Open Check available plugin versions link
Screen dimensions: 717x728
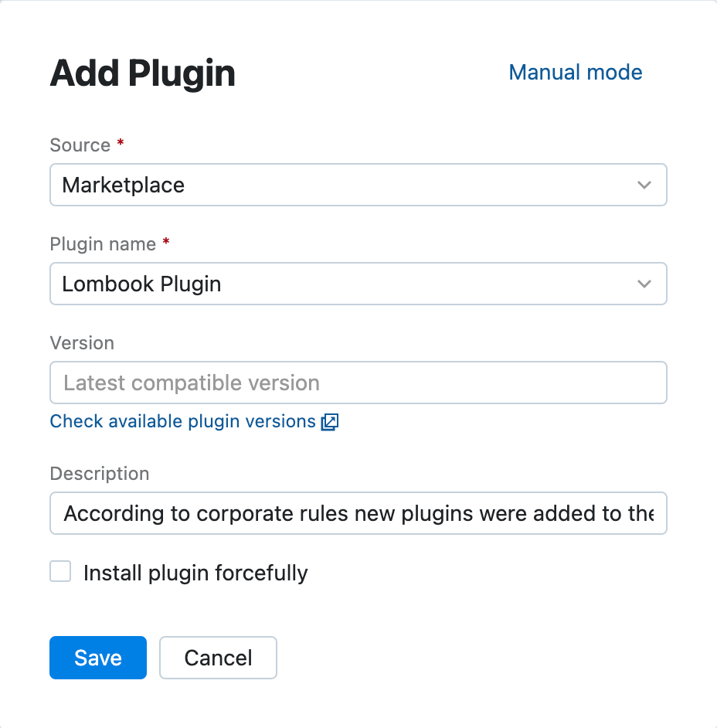[x=183, y=421]
